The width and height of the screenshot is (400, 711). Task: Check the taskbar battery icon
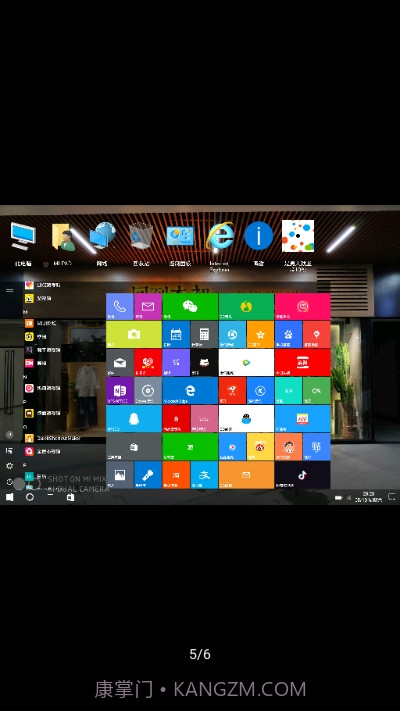(x=338, y=497)
